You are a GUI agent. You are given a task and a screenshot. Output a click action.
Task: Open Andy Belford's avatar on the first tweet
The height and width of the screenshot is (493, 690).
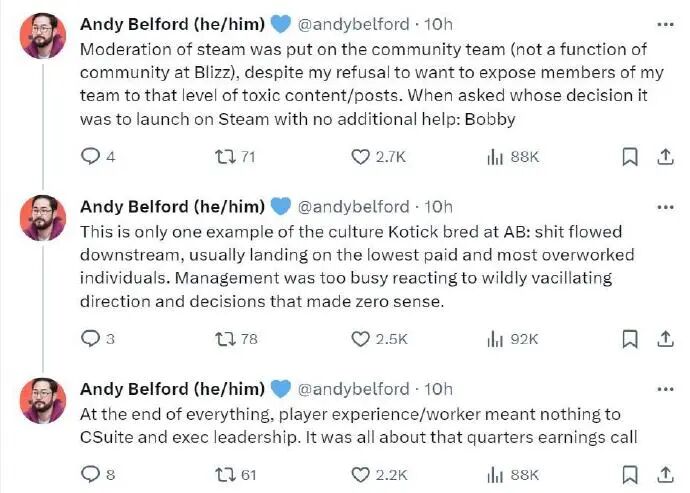pyautogui.click(x=43, y=36)
